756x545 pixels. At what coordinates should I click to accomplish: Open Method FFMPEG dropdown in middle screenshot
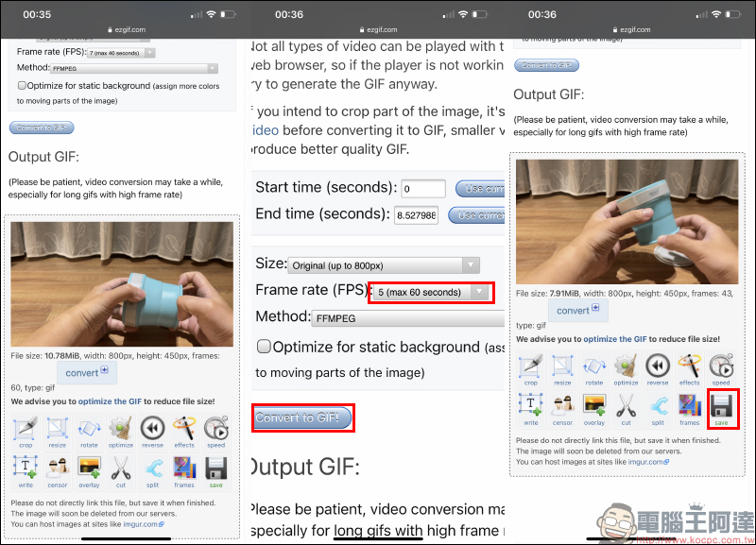pos(408,318)
